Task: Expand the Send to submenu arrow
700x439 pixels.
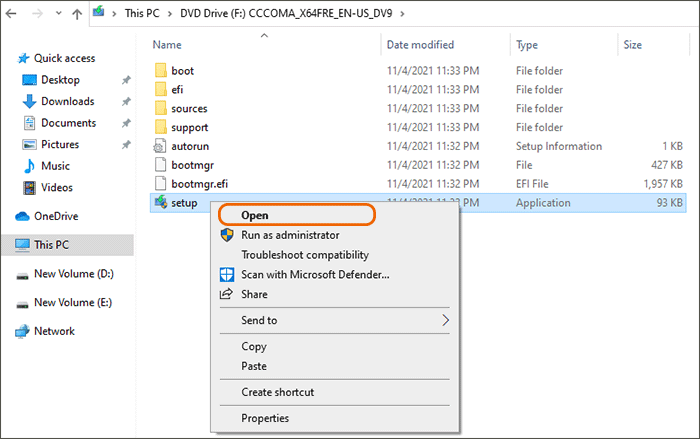Action: pos(446,320)
